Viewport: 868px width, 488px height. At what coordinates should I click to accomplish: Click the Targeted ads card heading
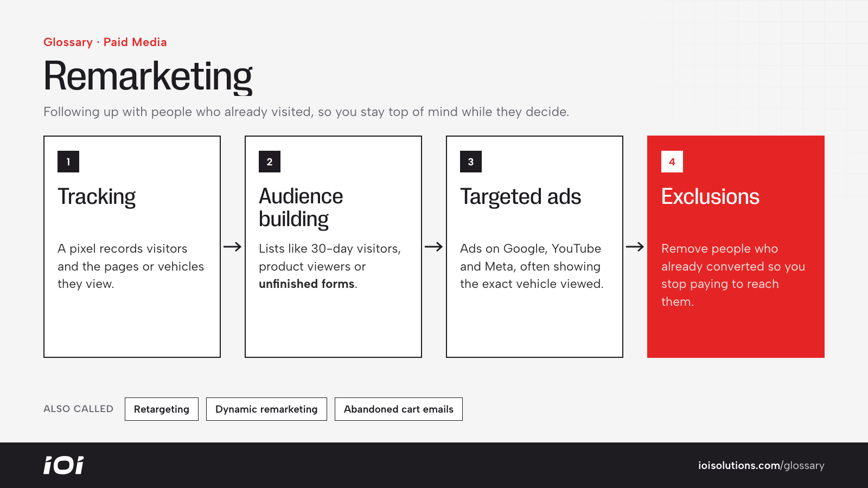tap(521, 197)
